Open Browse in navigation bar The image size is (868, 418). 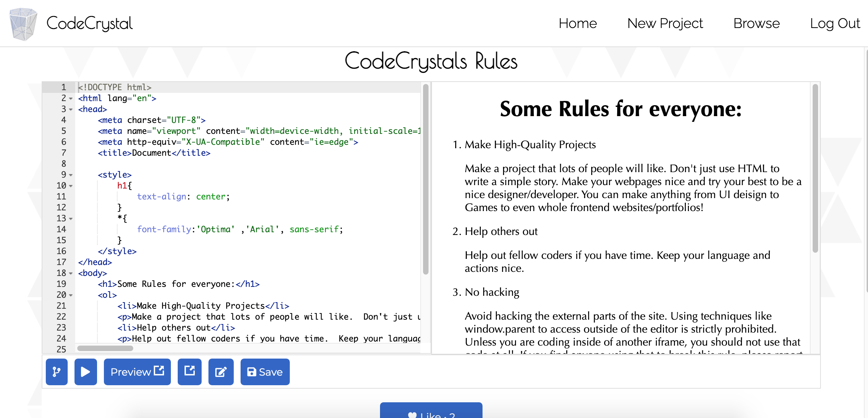pyautogui.click(x=757, y=24)
